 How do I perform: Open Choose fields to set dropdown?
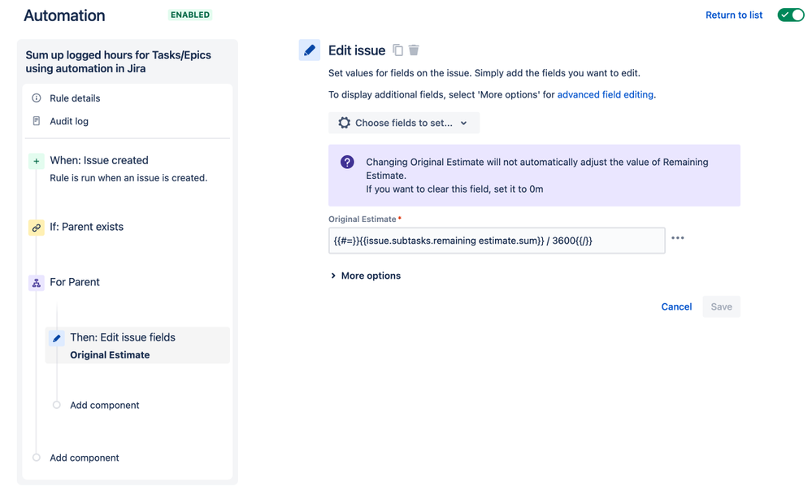(x=404, y=123)
